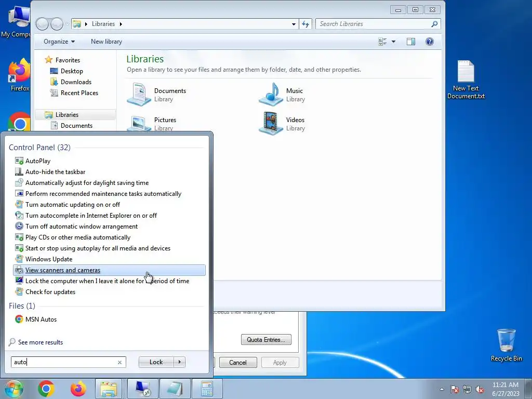Click New library in toolbar

(x=107, y=42)
